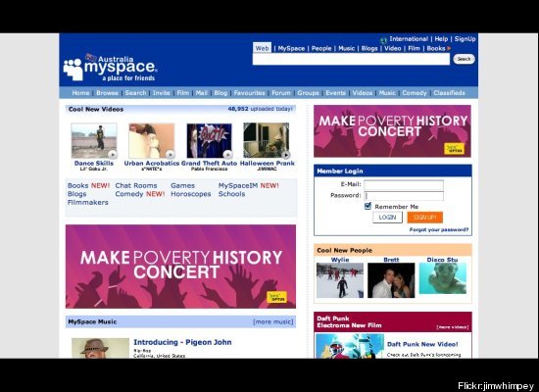Open the [more music] link
The width and height of the screenshot is (539, 392).
[x=273, y=321]
